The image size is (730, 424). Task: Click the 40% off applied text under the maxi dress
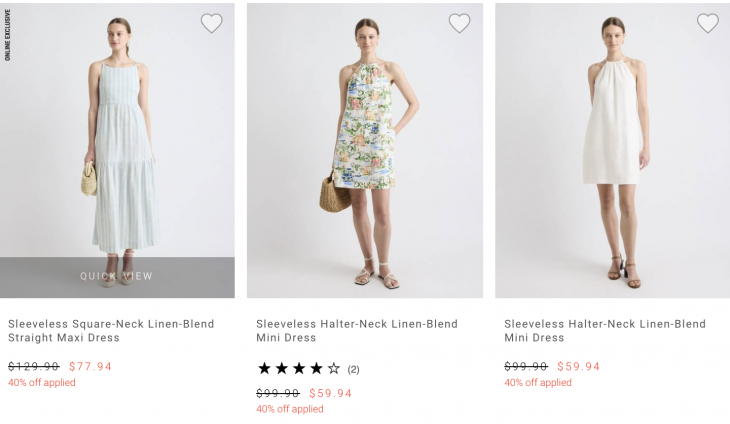(x=41, y=383)
